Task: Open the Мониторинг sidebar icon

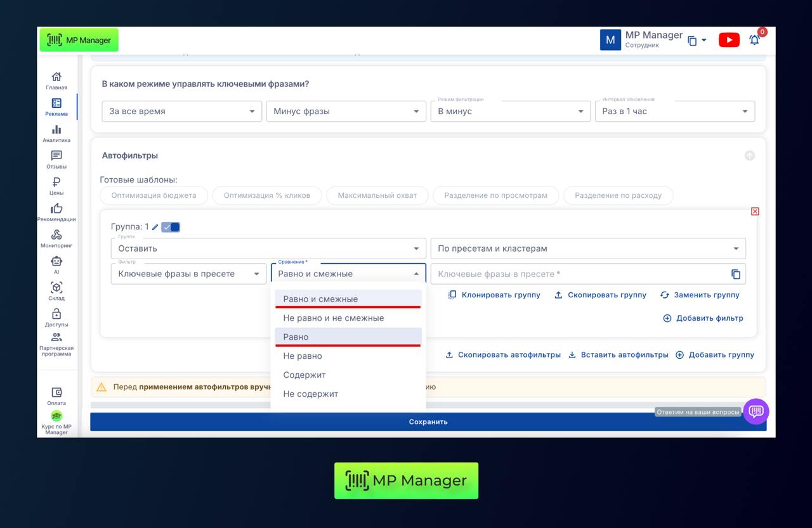Action: [56, 238]
